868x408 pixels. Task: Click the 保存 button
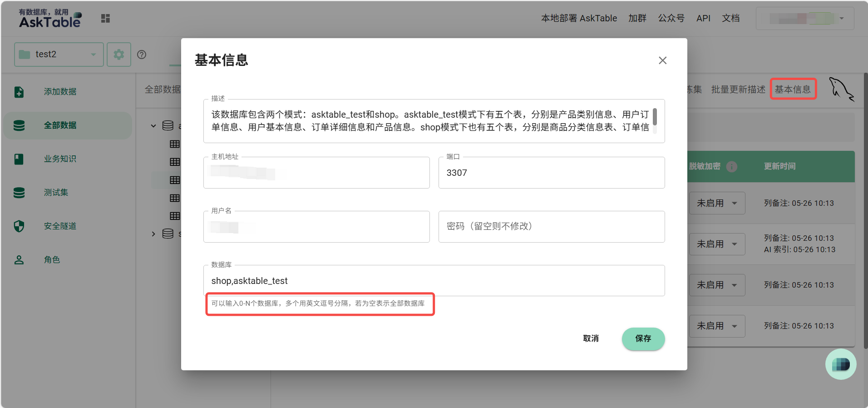643,339
